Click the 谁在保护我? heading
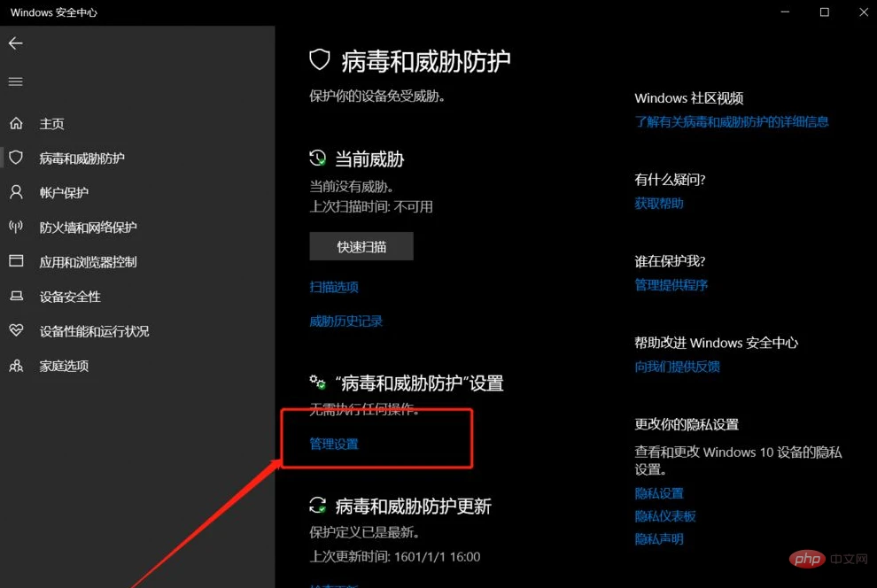The height and width of the screenshot is (588, 877). (x=670, y=261)
